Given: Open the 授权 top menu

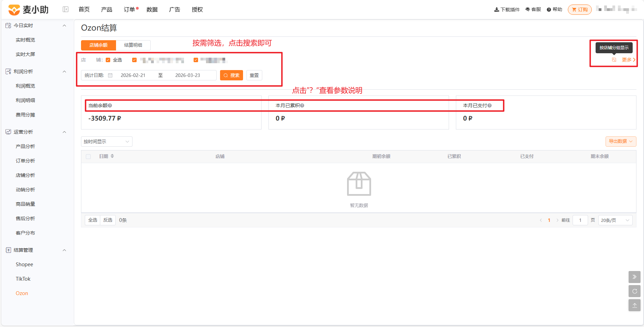Looking at the screenshot, I should [197, 10].
